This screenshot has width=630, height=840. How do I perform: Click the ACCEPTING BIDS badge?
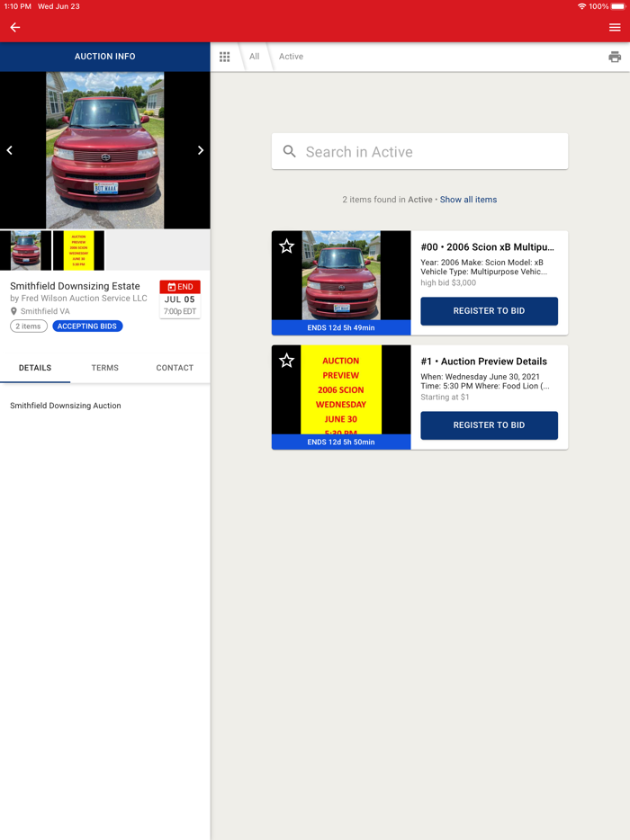point(87,326)
